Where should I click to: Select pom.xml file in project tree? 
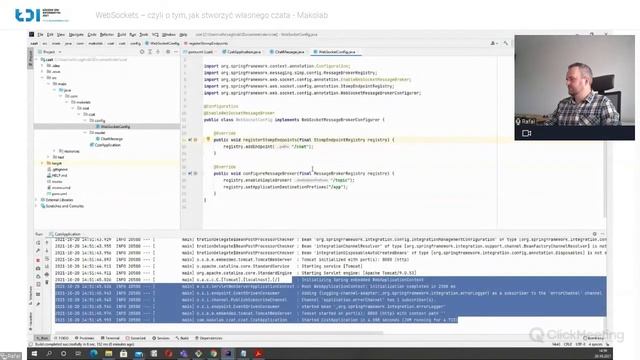tap(57, 194)
